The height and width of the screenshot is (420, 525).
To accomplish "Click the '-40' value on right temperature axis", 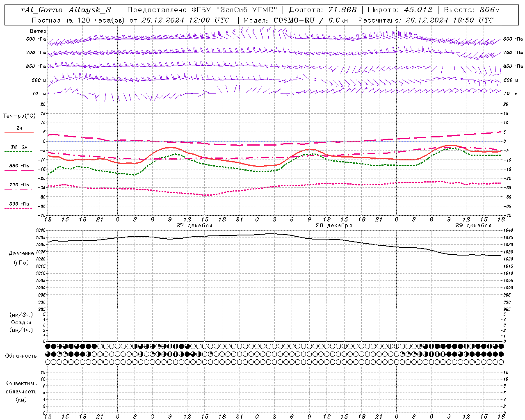I will 507,216.
